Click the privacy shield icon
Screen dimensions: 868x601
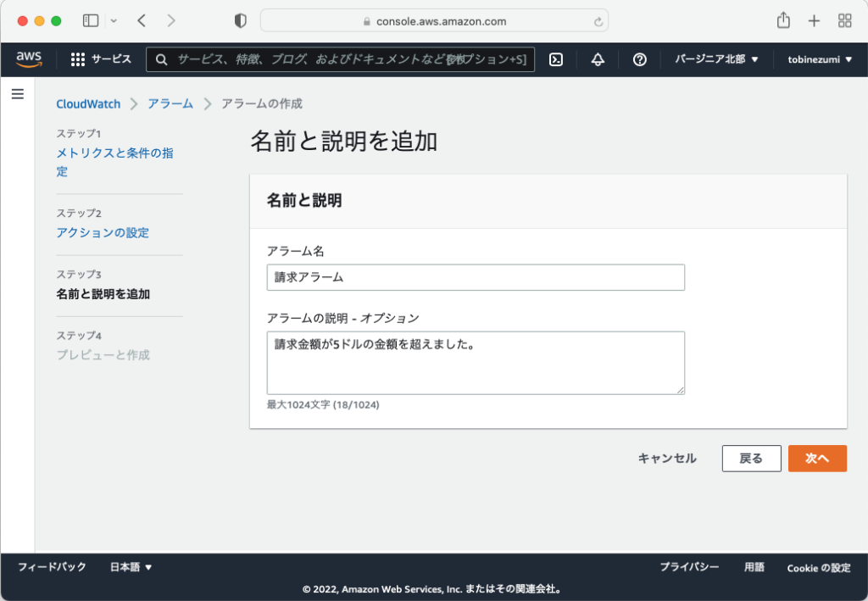tap(240, 21)
